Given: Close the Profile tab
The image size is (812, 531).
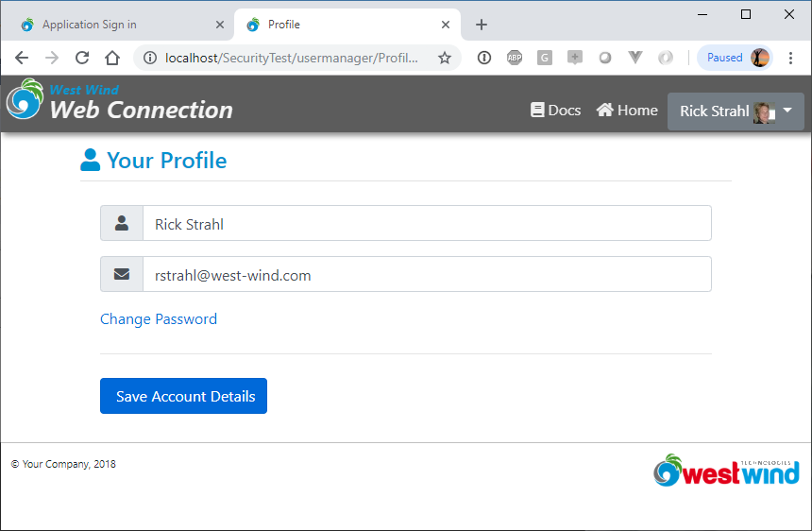Looking at the screenshot, I should pos(446,25).
